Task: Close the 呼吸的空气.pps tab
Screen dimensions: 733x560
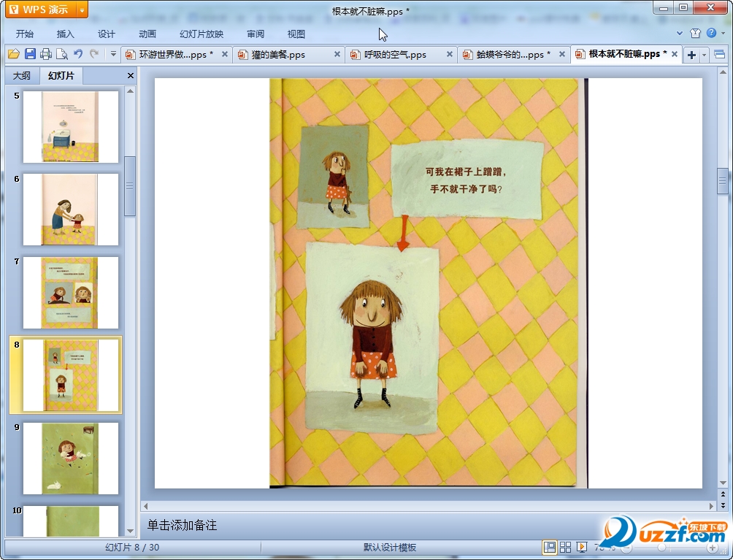Action: (x=449, y=54)
